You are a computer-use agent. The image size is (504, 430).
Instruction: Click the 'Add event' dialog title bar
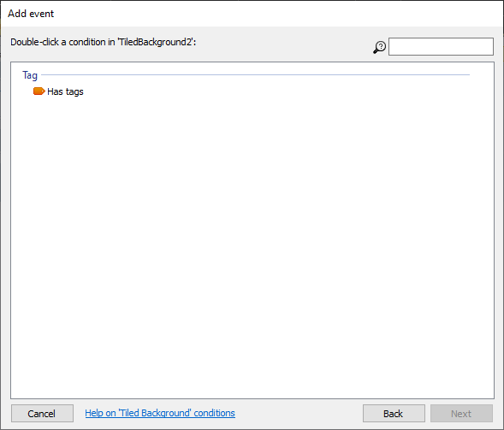click(252, 14)
